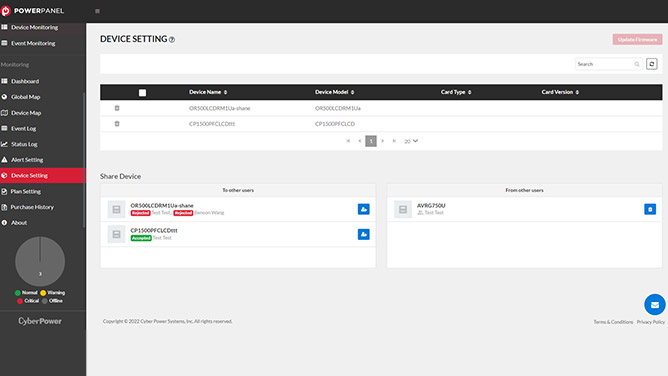
Task: Delete the CP1500PFCLCDttt device row
Action: (117, 124)
